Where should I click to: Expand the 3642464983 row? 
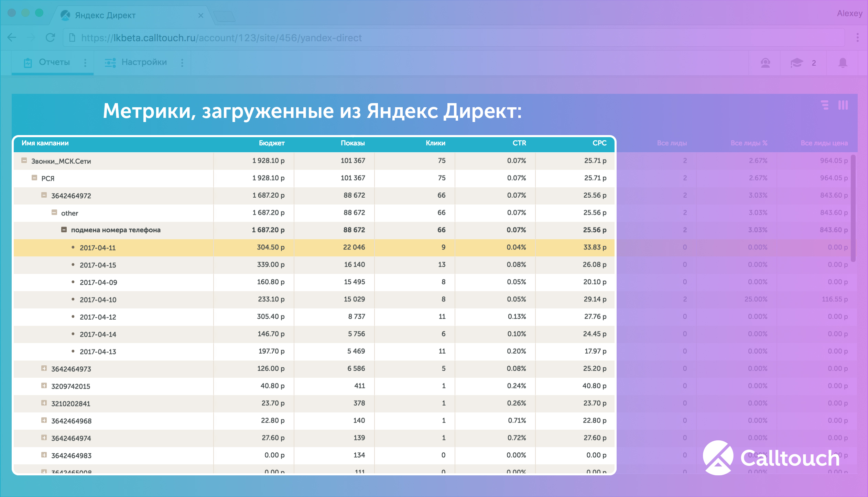pyautogui.click(x=44, y=455)
